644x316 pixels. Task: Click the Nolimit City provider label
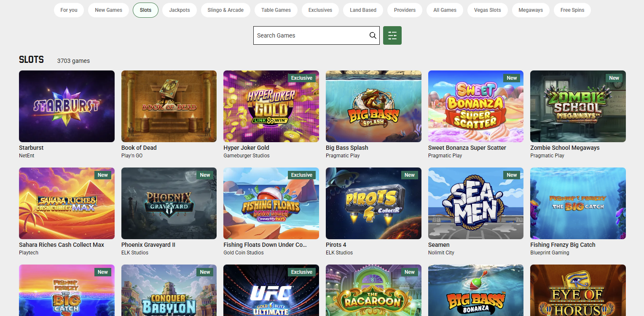441,253
